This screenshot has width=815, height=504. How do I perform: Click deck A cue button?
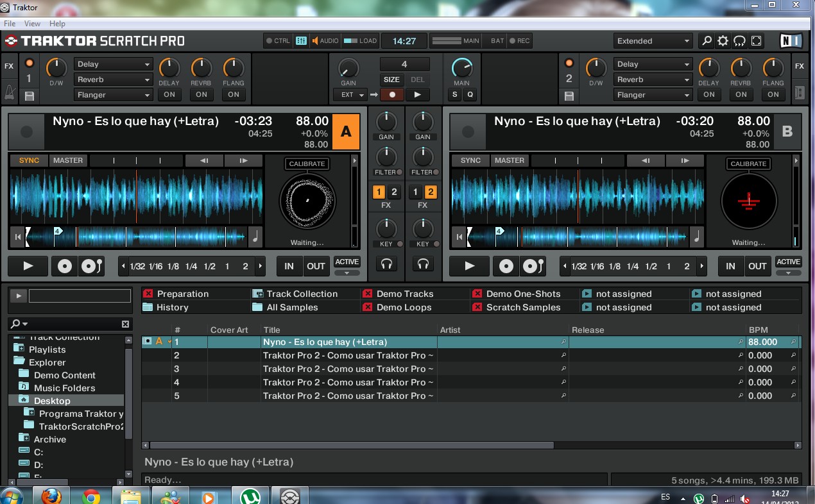pos(65,266)
